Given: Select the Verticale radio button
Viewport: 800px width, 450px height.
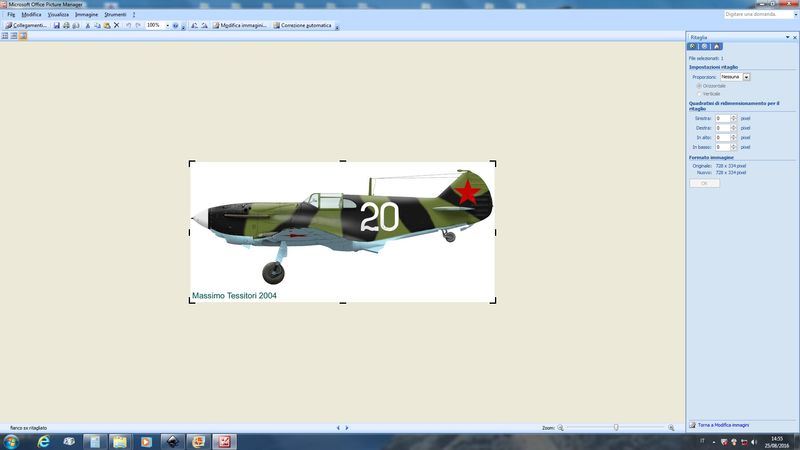Looking at the screenshot, I should click(x=699, y=94).
